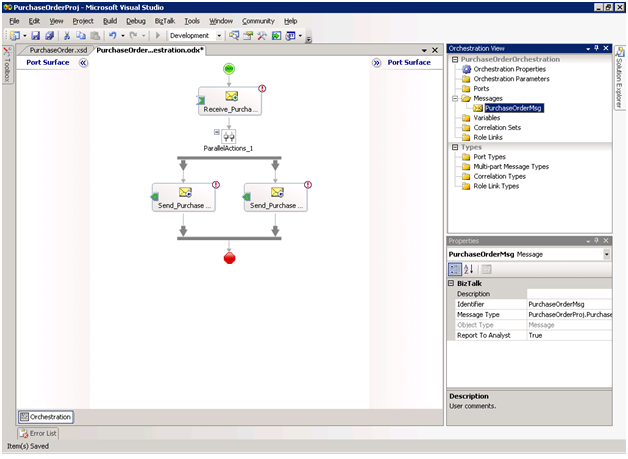Select the Ports folder

point(481,89)
